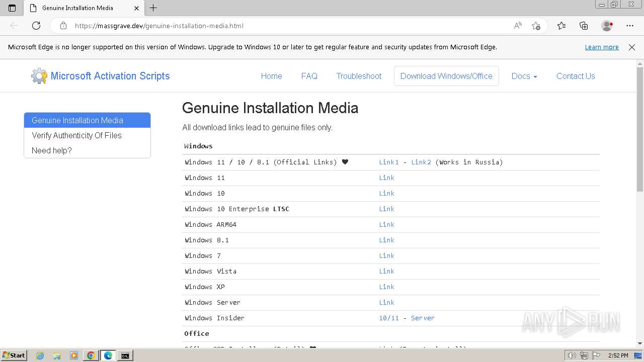The width and height of the screenshot is (644, 362).
Task: Open the Windows Server Link
Action: (386, 302)
